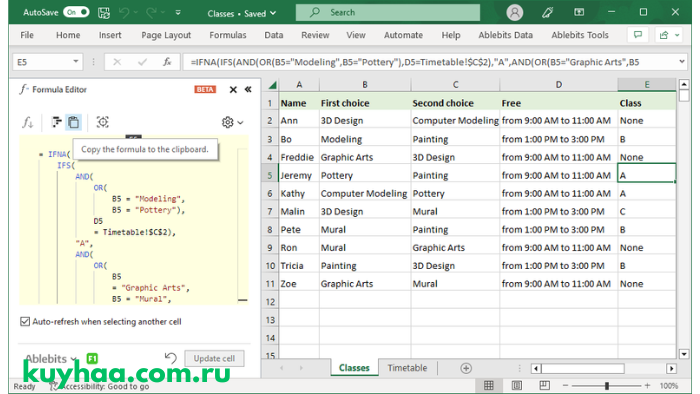Select the Computer Modeling cell in Kathy's row

(x=365, y=194)
